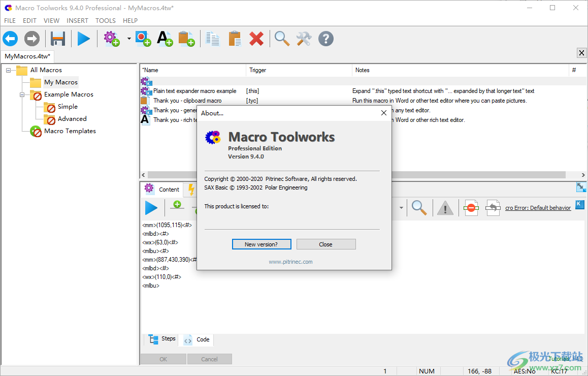Click the horizontal scrollbar of macro list
This screenshot has width=588, height=376.
point(356,175)
